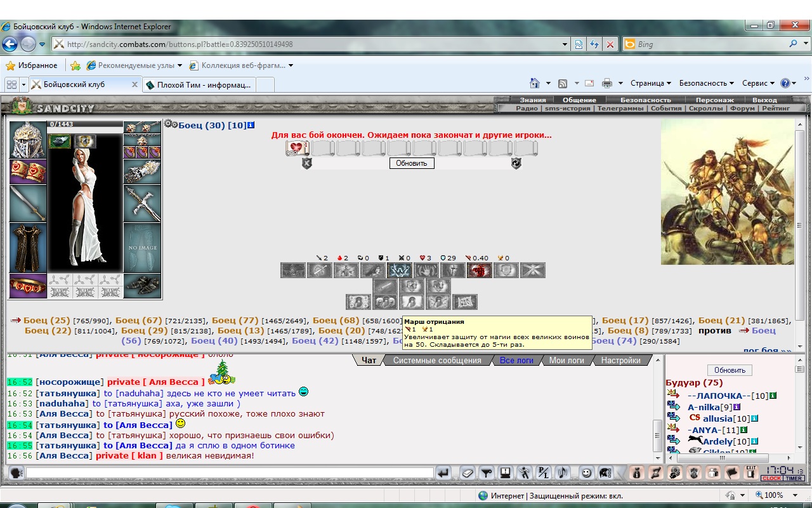Click the лог боя link
The width and height of the screenshot is (812, 508).
pyautogui.click(x=767, y=350)
